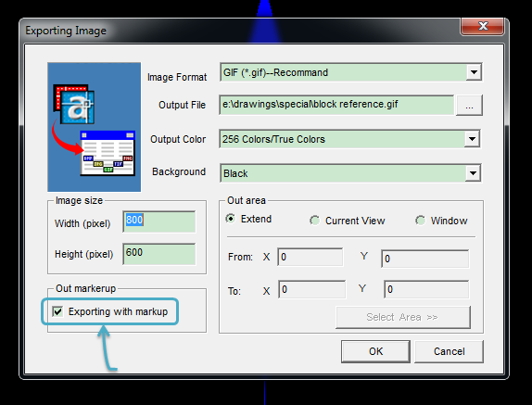Click the To Y coordinate field
The height and width of the screenshot is (405, 532).
(x=426, y=289)
